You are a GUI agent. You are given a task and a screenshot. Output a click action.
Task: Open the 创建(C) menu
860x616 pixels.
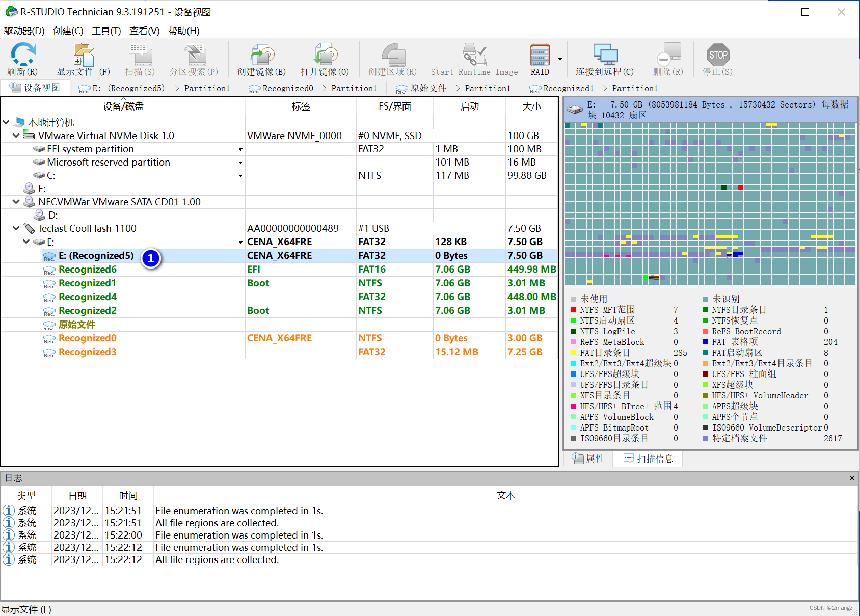(x=68, y=31)
